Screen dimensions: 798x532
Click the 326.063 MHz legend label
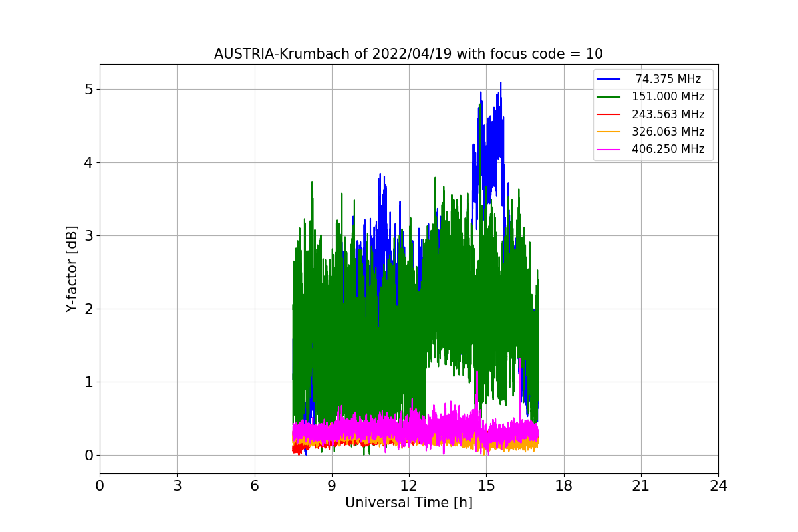(668, 132)
